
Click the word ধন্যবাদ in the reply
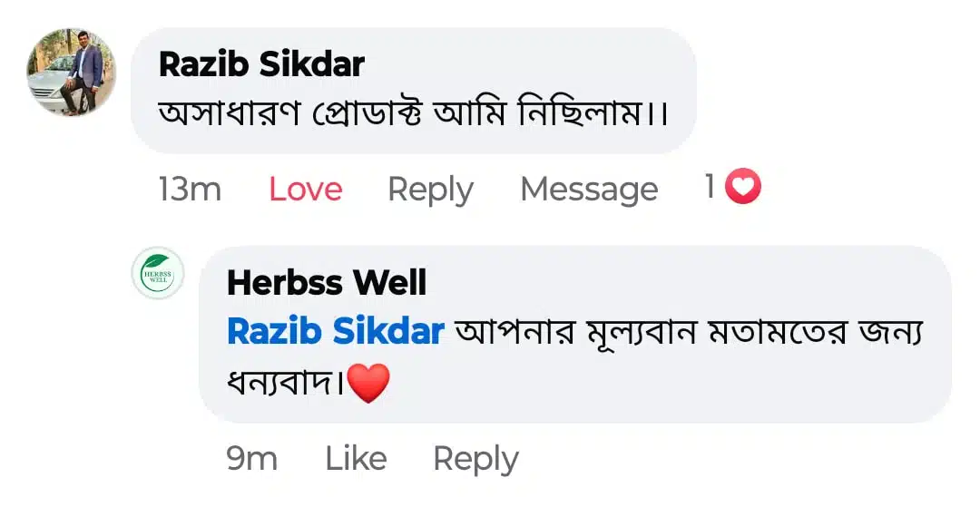pyautogui.click(x=283, y=383)
